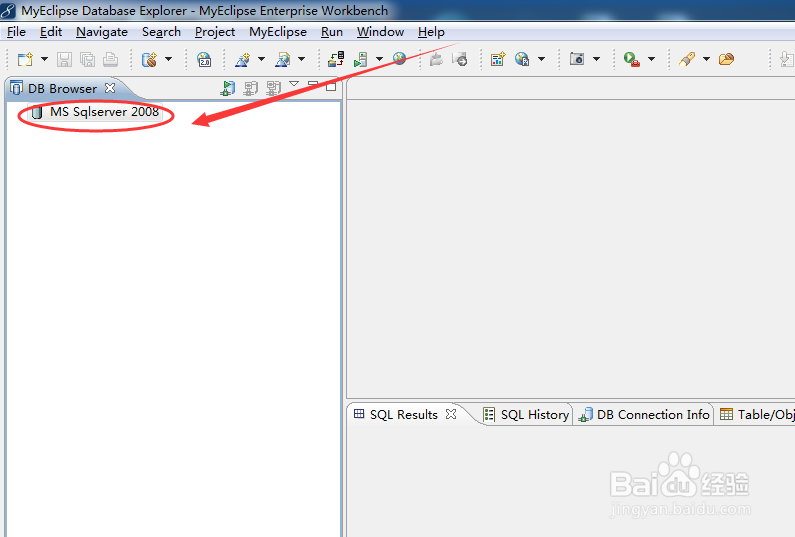Open the New wizard dropdown arrow
This screenshot has width=795, height=537.
[44, 59]
